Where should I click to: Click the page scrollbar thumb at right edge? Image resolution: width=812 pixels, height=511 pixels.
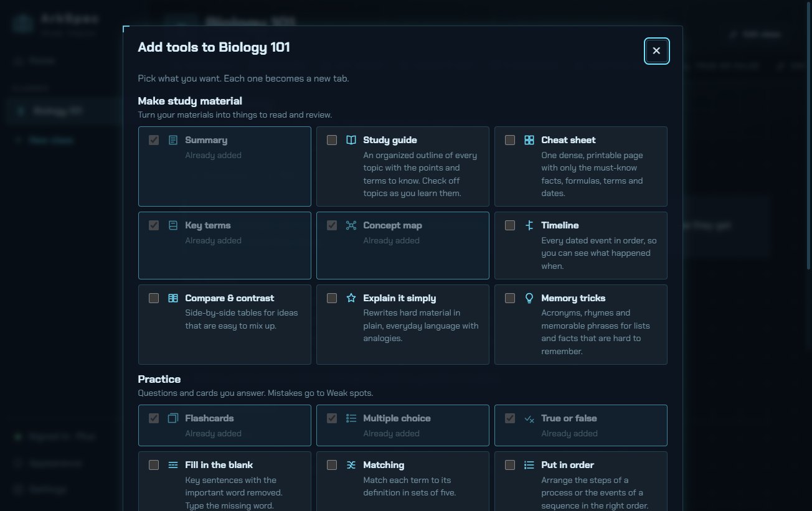pos(809,135)
